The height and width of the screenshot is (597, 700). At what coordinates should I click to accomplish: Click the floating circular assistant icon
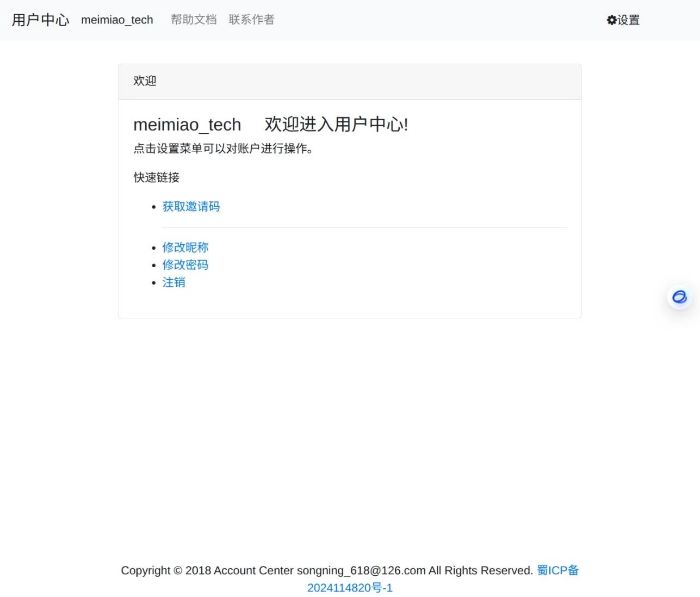tap(679, 298)
